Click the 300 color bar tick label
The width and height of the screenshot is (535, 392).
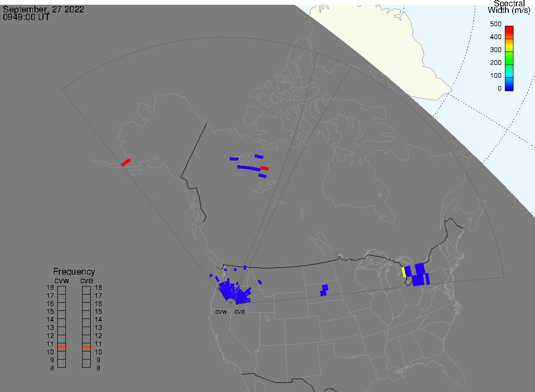click(x=495, y=50)
